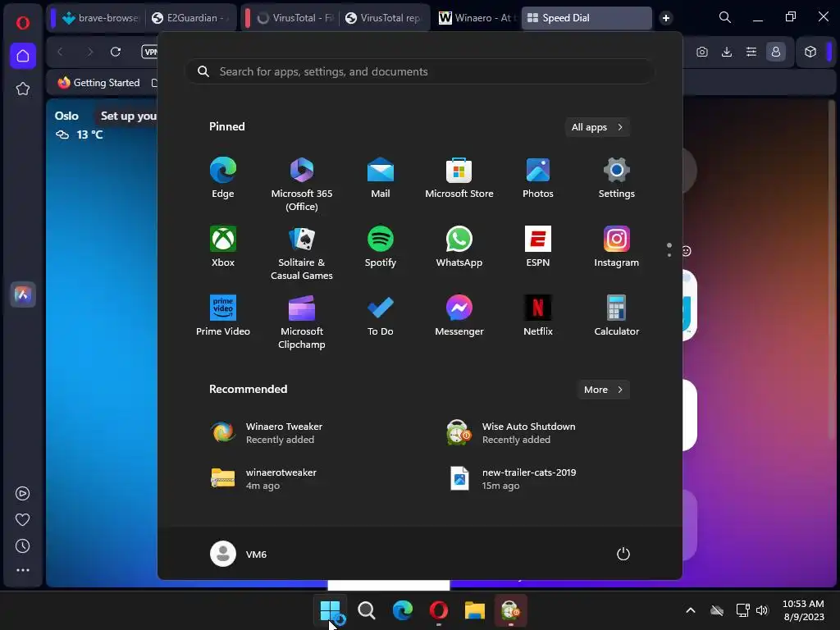Launch Spotify from pinned apps

(381, 246)
